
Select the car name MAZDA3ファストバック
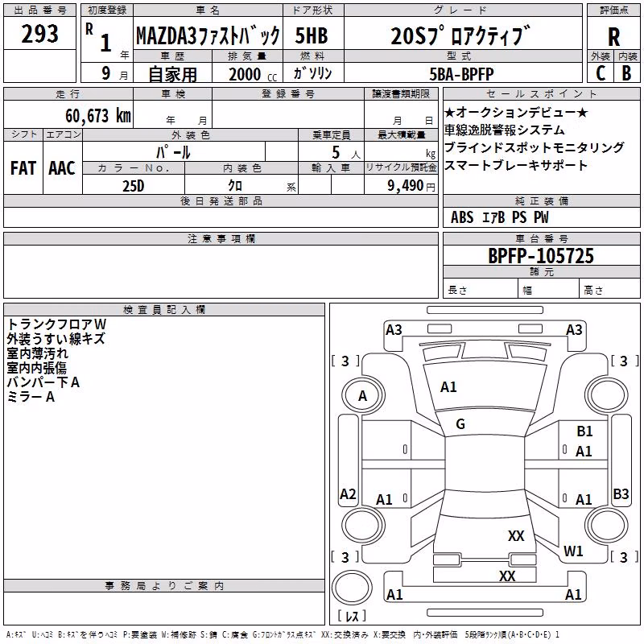click(208, 35)
